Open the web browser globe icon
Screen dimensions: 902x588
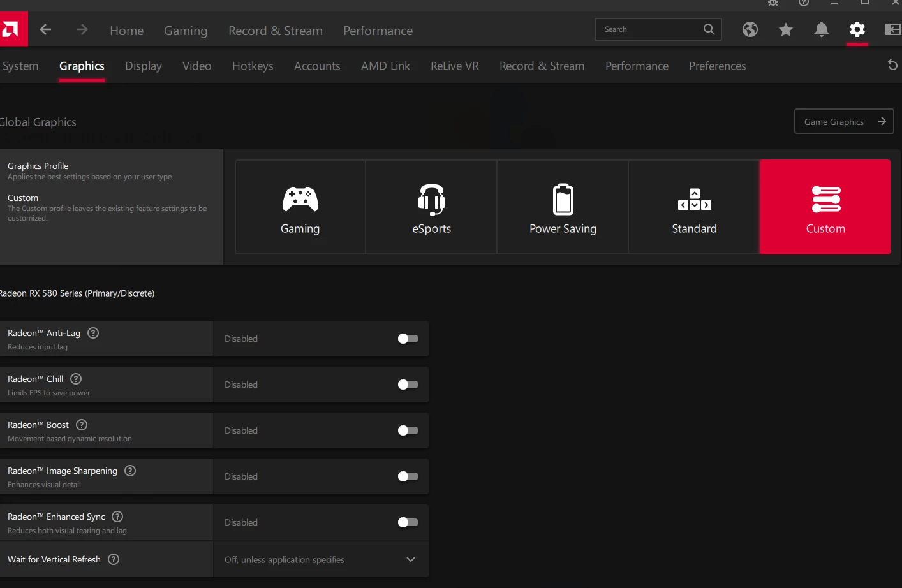pyautogui.click(x=750, y=29)
